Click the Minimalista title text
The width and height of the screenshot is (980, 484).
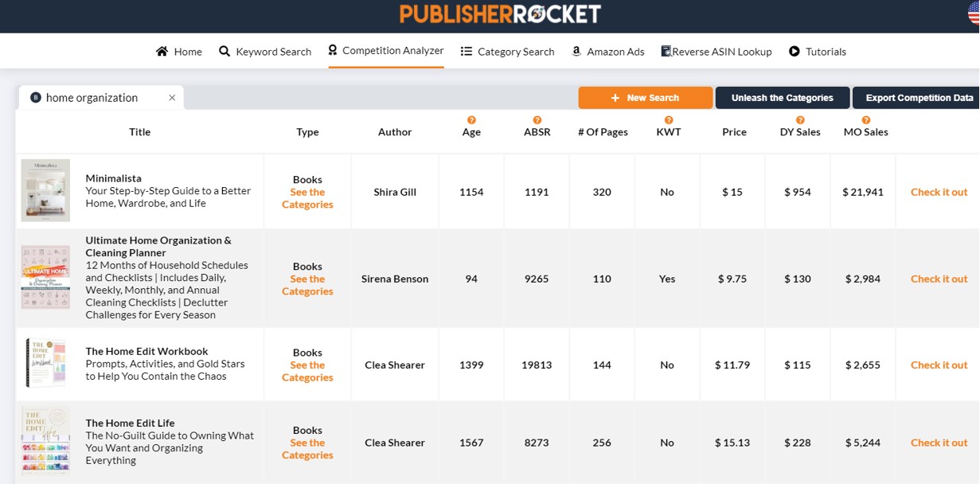point(114,178)
